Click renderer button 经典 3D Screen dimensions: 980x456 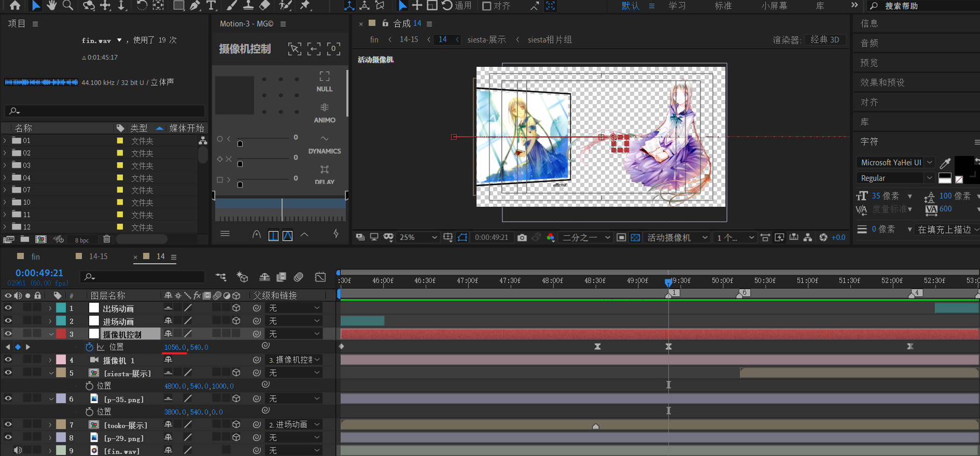point(825,40)
